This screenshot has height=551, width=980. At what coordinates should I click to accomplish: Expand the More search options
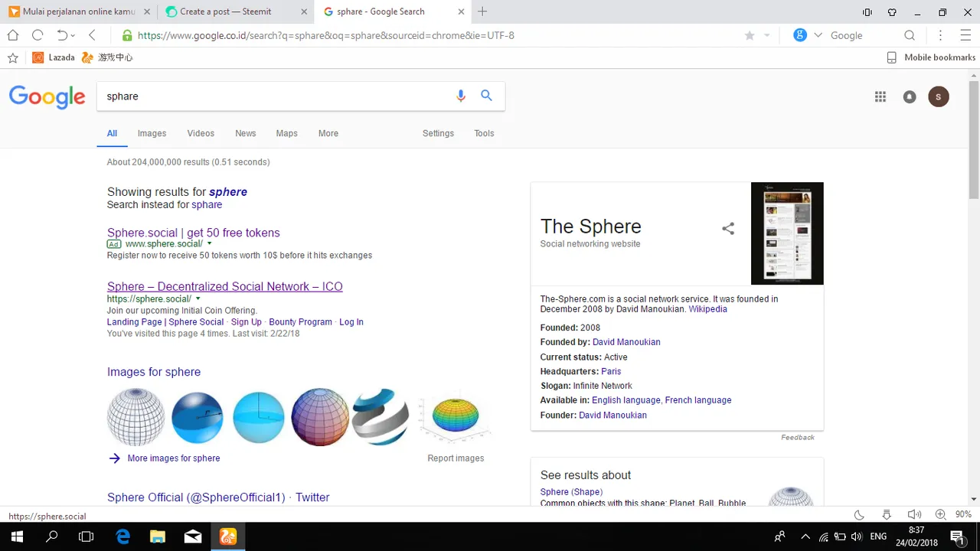328,133
